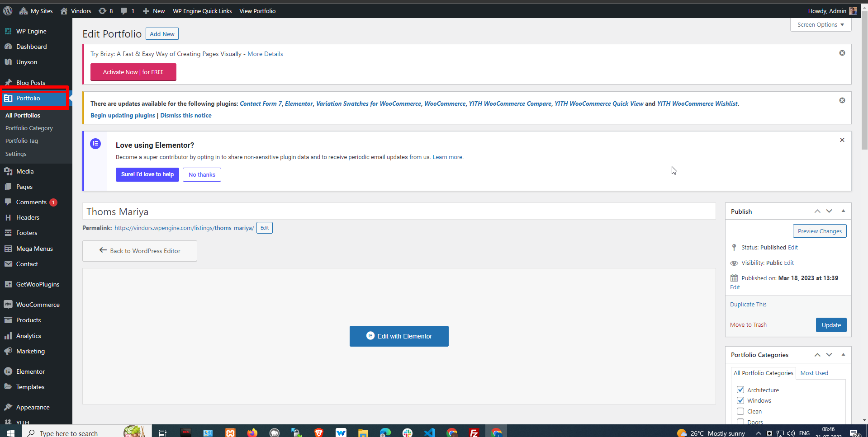Open the WordPress logo menu
The width and height of the screenshot is (868, 437).
coord(8,11)
